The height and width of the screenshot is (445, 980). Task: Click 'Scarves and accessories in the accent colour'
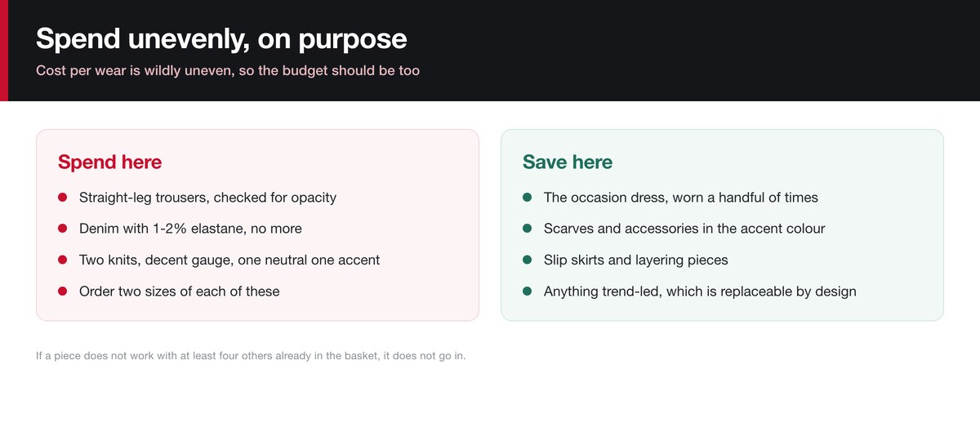coord(684,229)
